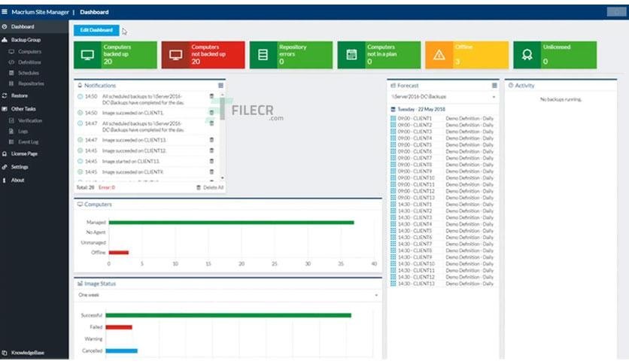
Task: Open Repositories in the sidebar
Action: 31,83
